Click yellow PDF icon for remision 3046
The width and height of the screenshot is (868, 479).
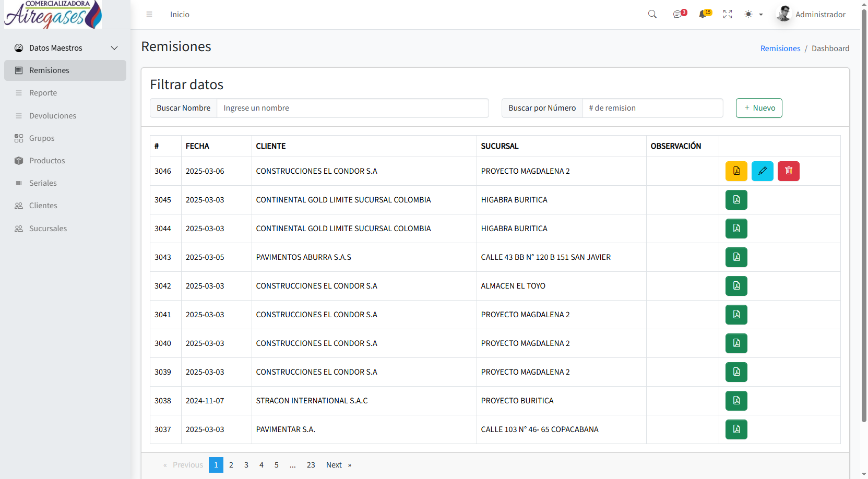click(x=736, y=171)
